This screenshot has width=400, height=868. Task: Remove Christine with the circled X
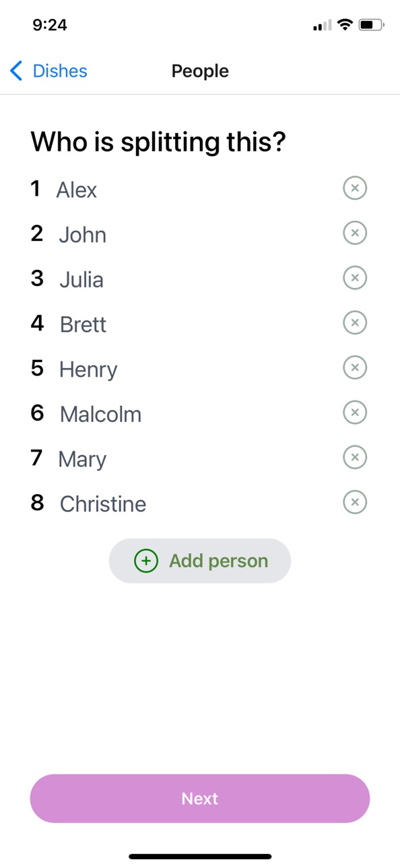click(x=355, y=502)
